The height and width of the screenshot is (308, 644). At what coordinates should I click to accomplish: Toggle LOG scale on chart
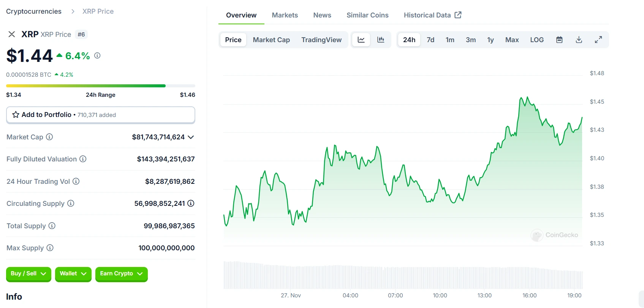(537, 39)
